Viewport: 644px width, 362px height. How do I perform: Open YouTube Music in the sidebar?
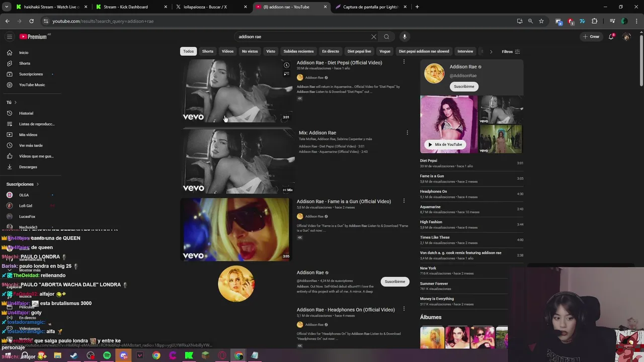(x=30, y=85)
